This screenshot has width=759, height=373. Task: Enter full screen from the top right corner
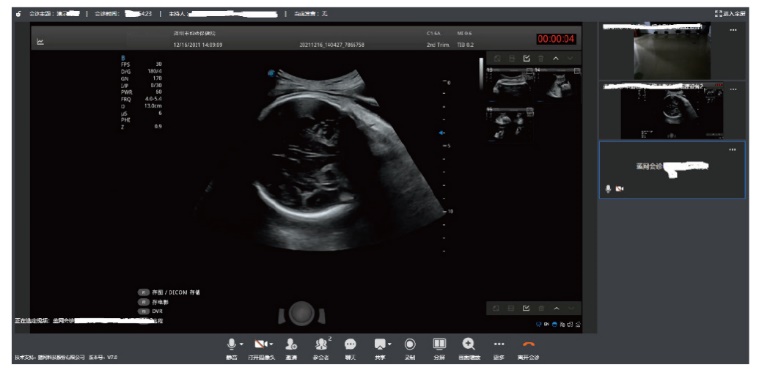tap(730, 14)
